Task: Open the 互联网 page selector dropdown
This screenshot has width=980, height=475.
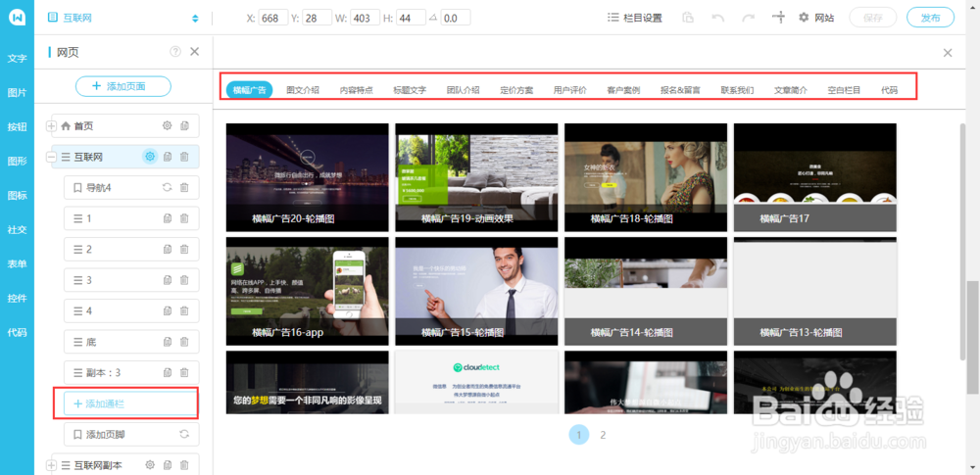Action: click(x=123, y=19)
